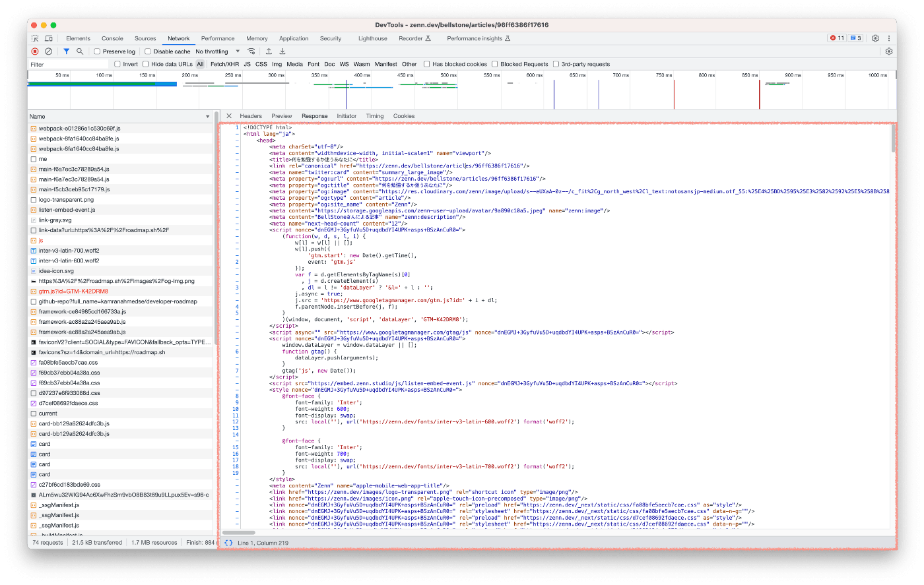Click the response pane vertical scrollbar
The image size is (924, 585).
[894, 139]
